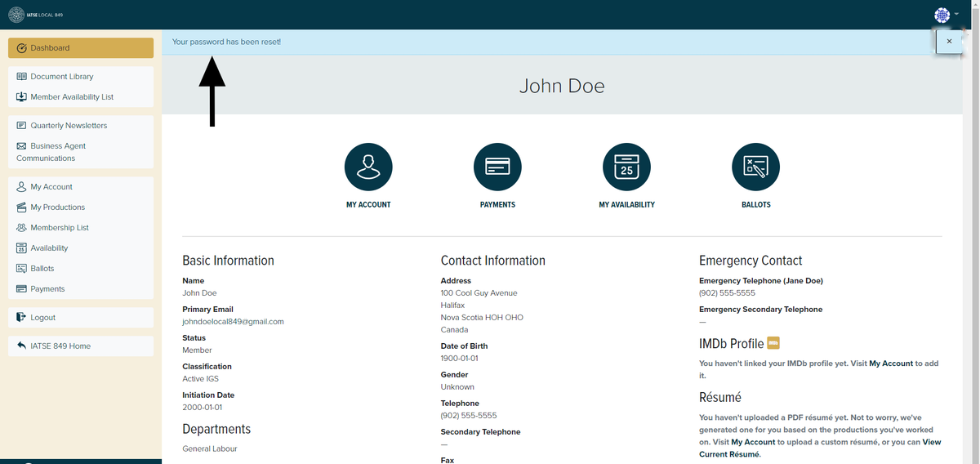Open Ballots in sidebar menu

pyautogui.click(x=81, y=269)
